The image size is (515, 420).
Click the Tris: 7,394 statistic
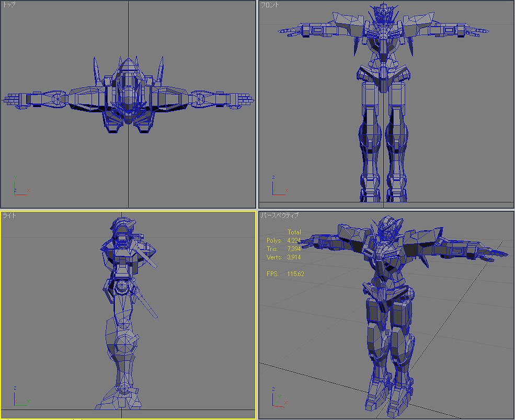point(284,249)
